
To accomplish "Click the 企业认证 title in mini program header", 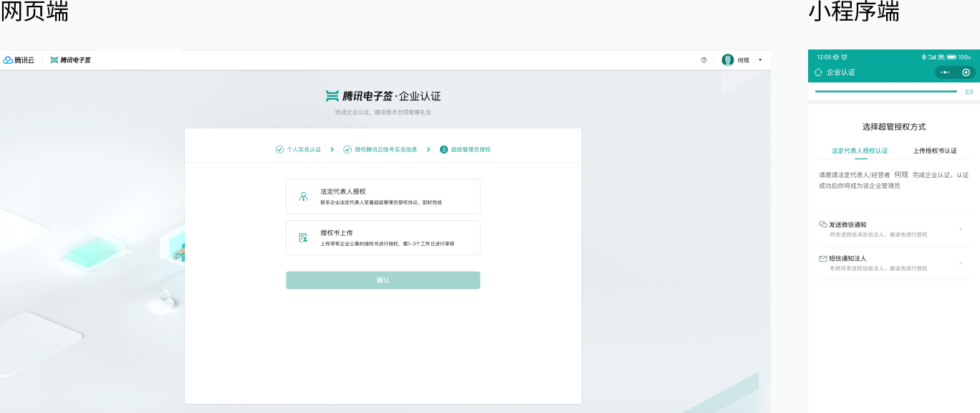I will point(841,72).
